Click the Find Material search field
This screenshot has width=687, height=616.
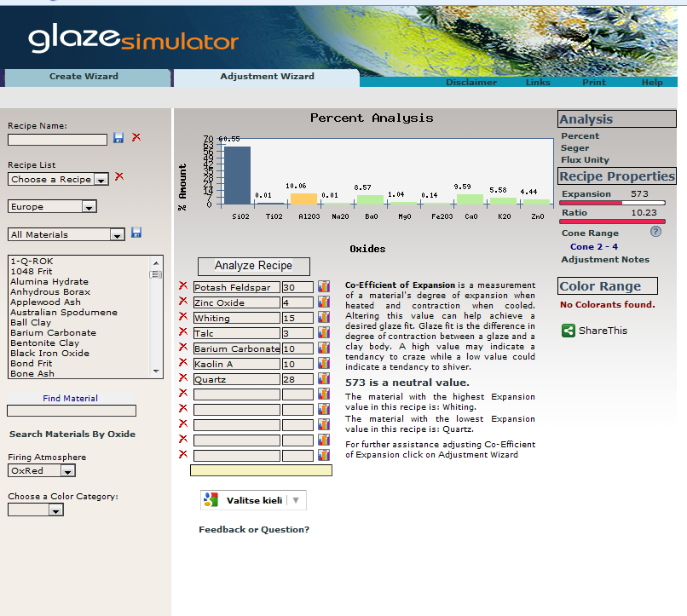click(72, 411)
